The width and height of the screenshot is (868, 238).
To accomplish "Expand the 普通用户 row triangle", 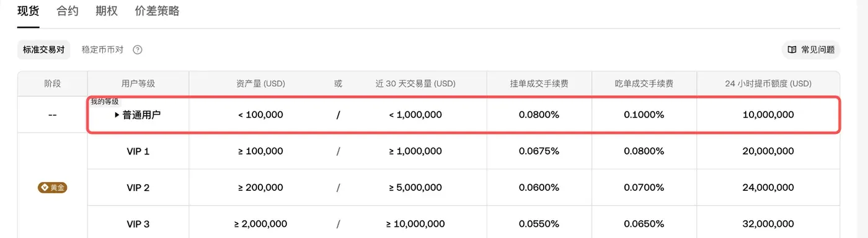I will [117, 115].
